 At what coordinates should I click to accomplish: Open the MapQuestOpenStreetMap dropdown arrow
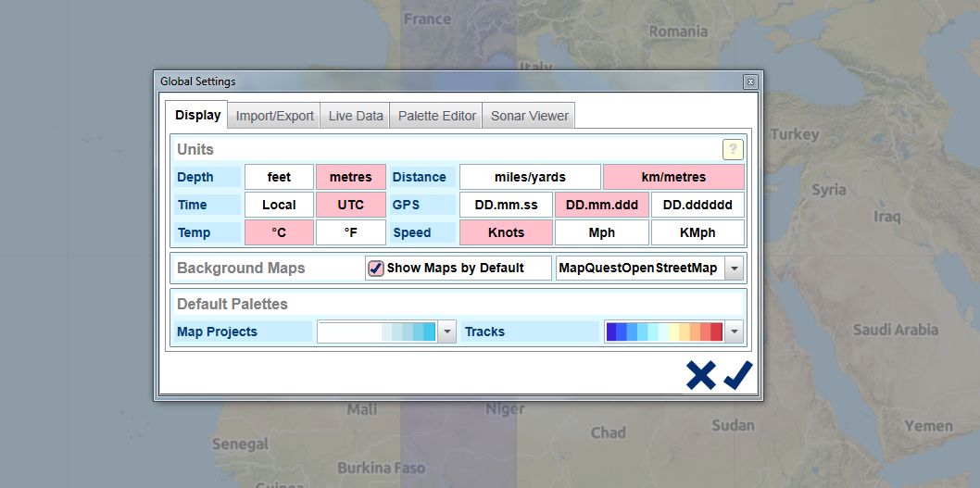tap(734, 269)
